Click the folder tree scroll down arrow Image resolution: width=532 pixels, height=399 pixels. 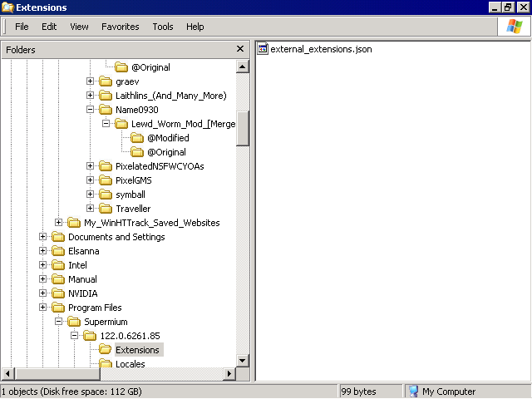(x=243, y=360)
